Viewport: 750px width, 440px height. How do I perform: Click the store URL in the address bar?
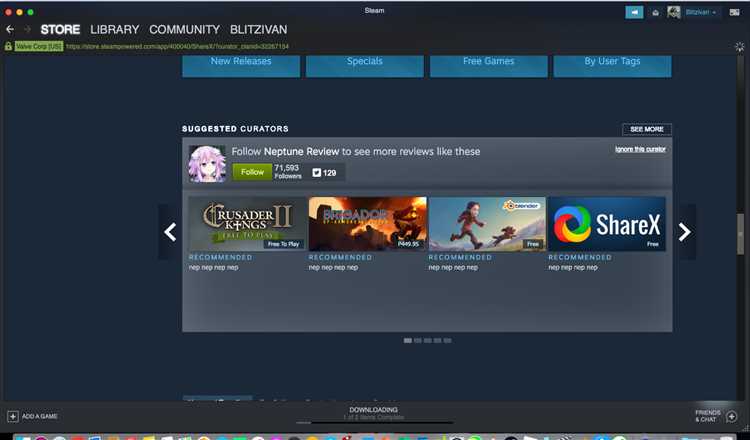pyautogui.click(x=177, y=46)
